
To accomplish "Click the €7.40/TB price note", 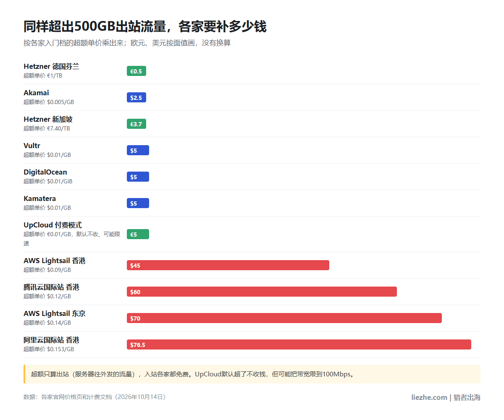I will (x=47, y=128).
